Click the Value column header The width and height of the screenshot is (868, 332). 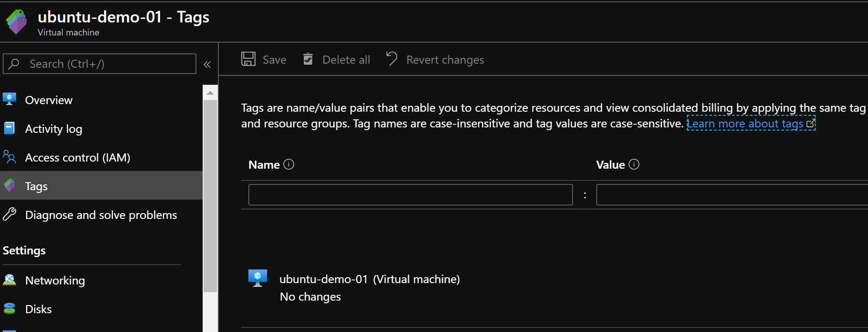coord(610,165)
